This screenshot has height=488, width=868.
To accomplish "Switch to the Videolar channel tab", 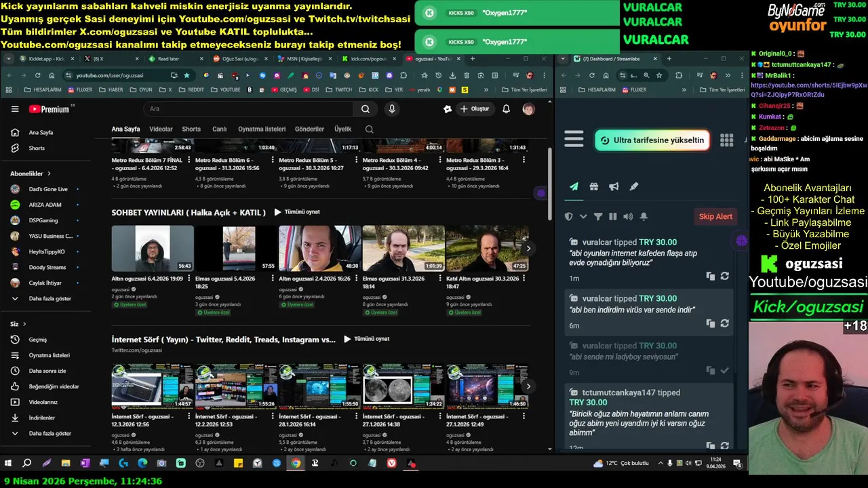I will tap(161, 129).
